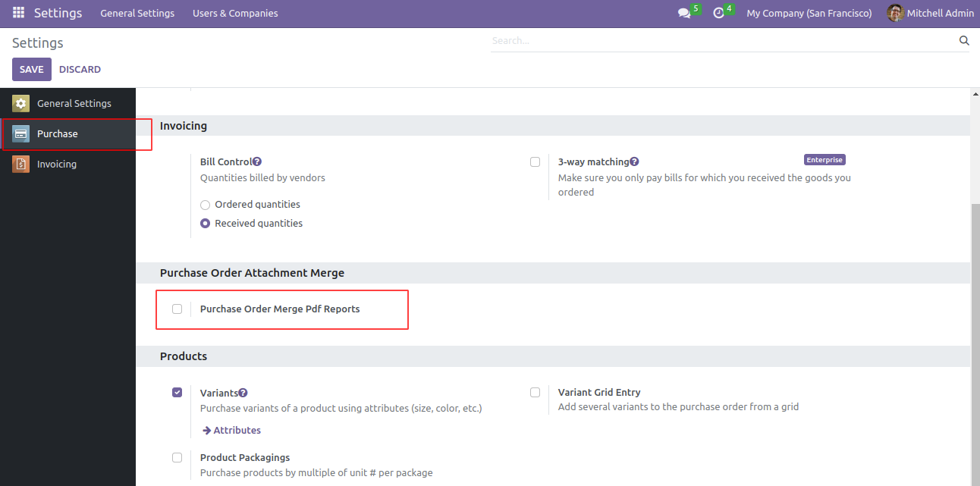Screen dimensions: 980x486
Task: Click the Purchase Order Merge Pdf Reports label
Action: (x=280, y=309)
